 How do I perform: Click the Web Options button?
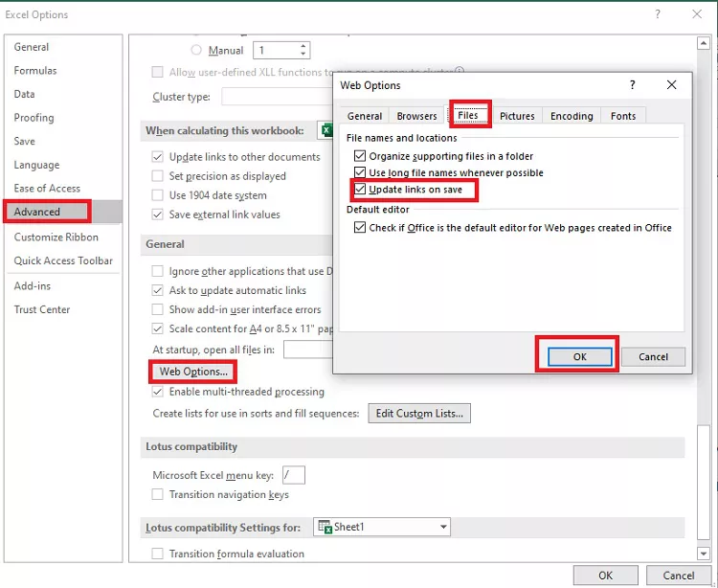click(193, 372)
